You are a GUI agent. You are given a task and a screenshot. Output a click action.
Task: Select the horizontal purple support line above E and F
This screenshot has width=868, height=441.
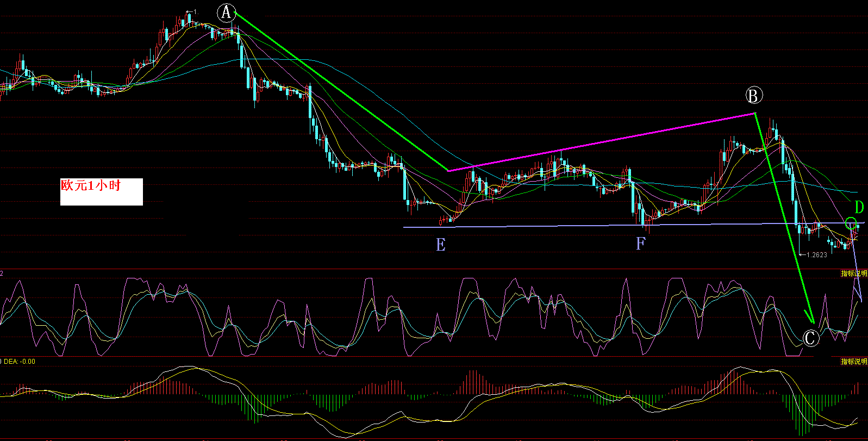point(634,225)
